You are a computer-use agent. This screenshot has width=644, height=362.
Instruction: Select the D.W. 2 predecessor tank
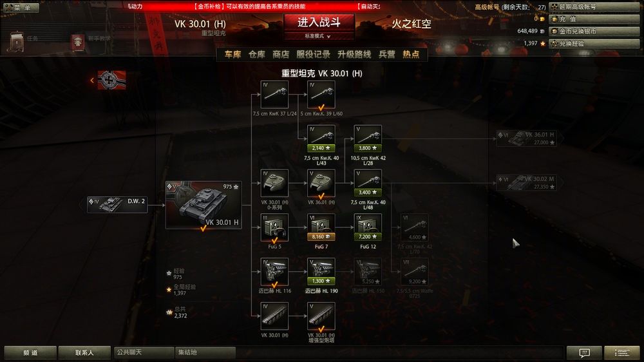click(x=117, y=205)
